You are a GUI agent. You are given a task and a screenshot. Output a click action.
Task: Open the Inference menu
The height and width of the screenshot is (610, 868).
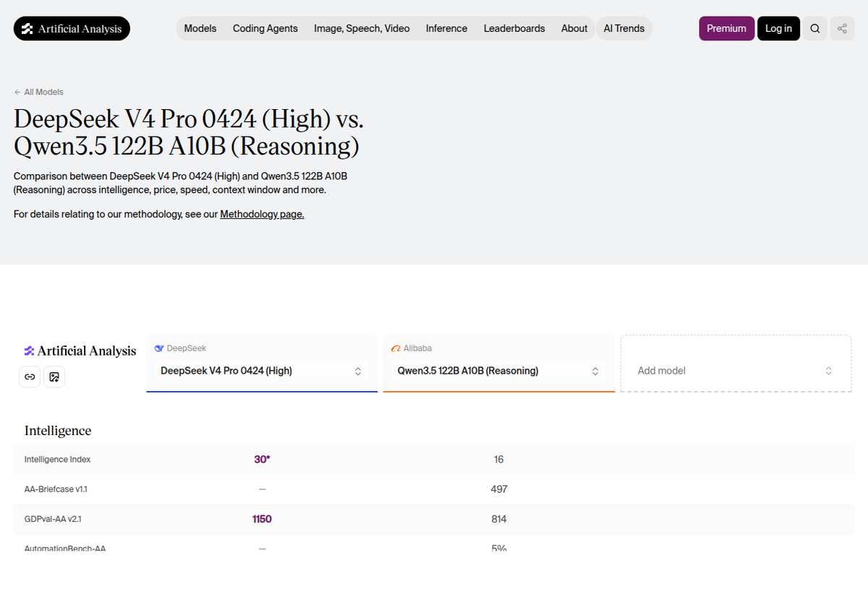click(x=446, y=28)
